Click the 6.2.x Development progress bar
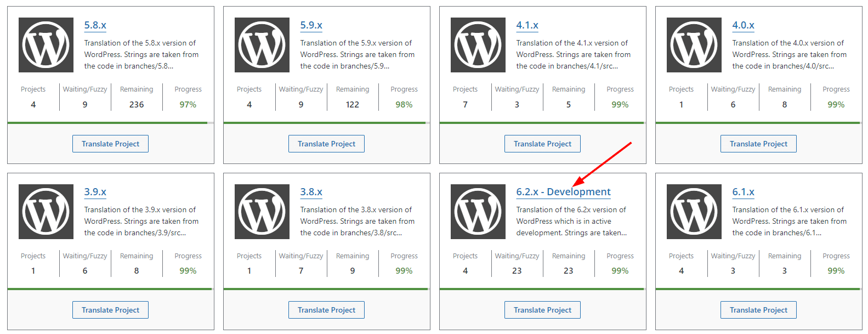This screenshot has height=334, width=868. coord(543,289)
